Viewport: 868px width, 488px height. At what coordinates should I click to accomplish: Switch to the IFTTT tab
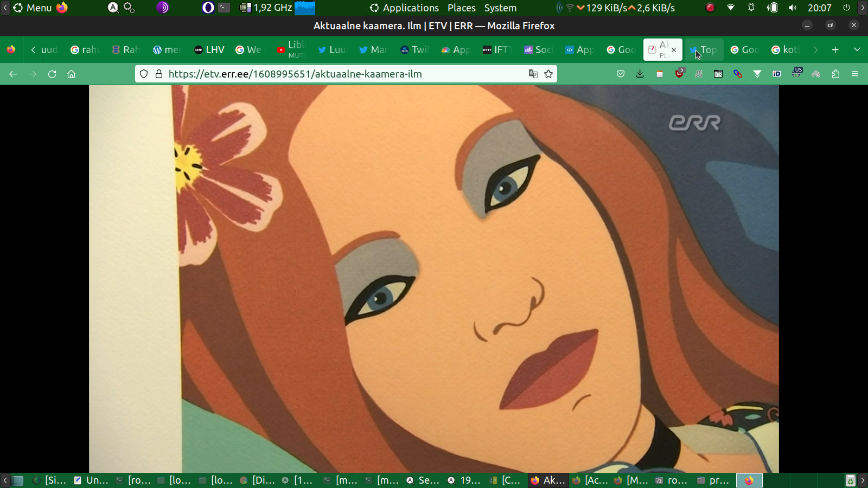tap(497, 50)
